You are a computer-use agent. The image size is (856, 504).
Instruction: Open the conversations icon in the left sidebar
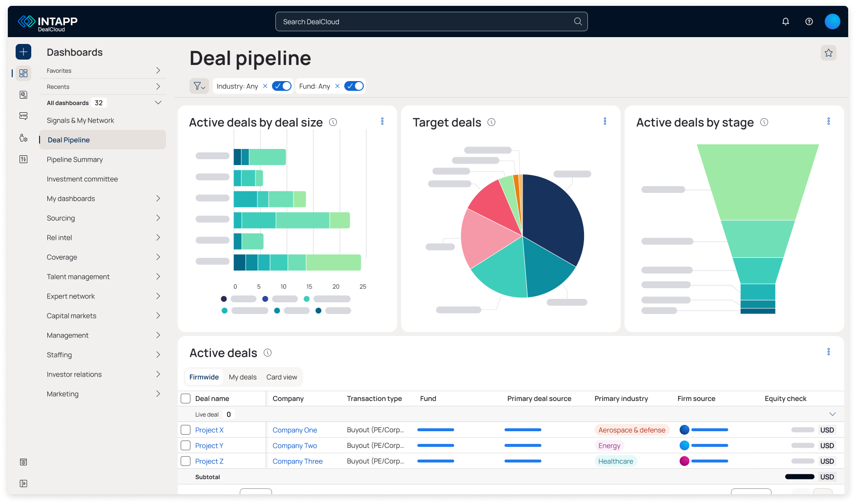pyautogui.click(x=23, y=116)
